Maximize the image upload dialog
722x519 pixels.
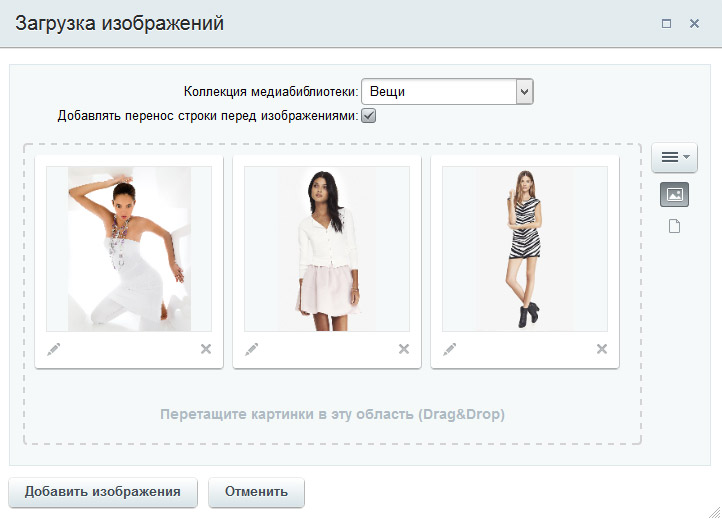tap(666, 23)
